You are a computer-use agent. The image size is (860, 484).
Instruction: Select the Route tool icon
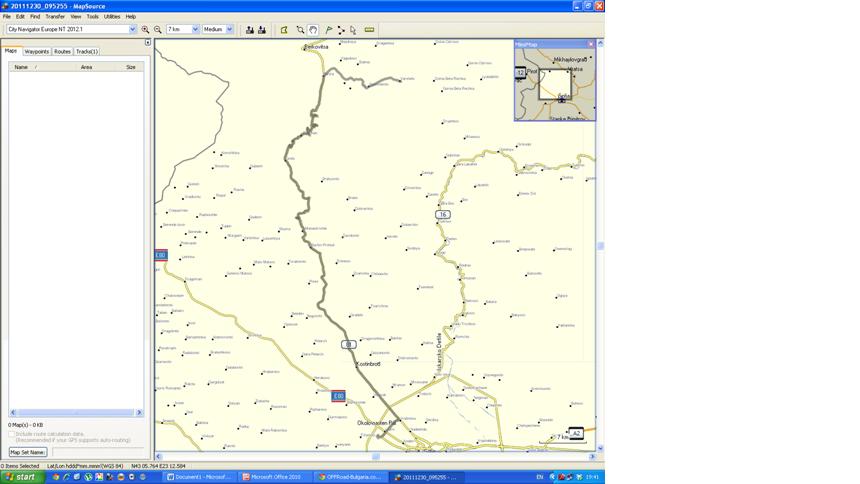coord(341,30)
